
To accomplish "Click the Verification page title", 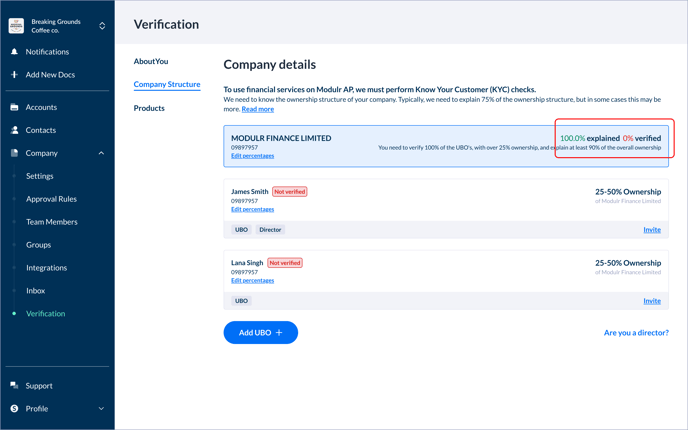I will tap(166, 25).
